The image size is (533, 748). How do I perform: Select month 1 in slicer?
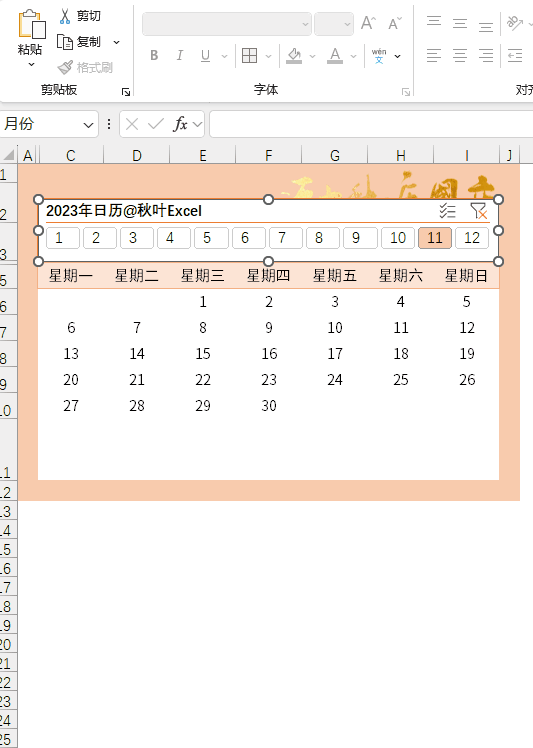coord(63,238)
